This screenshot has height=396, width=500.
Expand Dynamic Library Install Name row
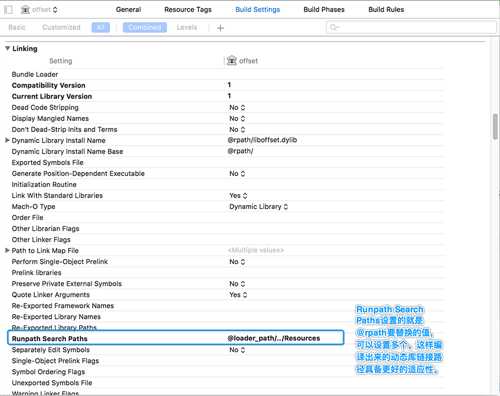(7, 140)
